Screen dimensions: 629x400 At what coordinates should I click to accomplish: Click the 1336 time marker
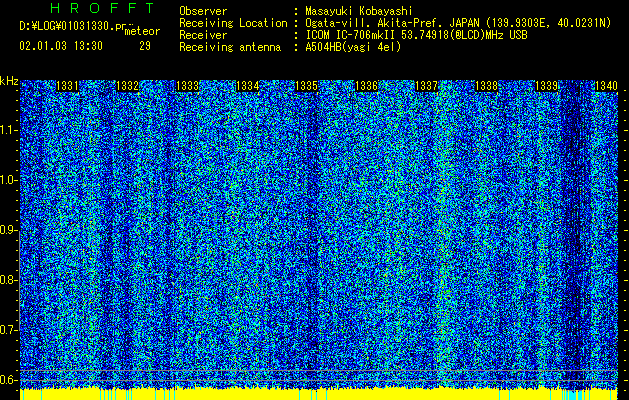366,86
